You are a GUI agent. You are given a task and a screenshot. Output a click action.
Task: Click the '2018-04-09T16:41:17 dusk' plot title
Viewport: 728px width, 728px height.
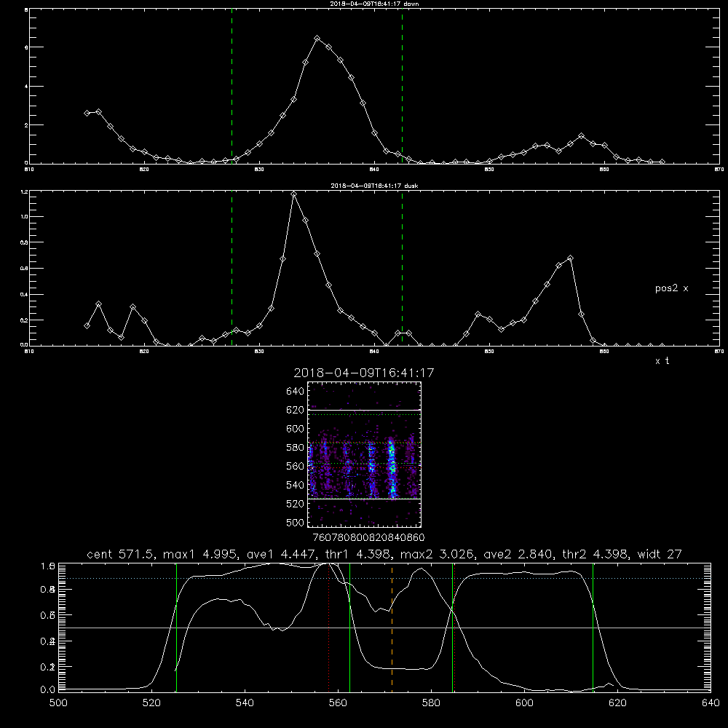[374, 186]
